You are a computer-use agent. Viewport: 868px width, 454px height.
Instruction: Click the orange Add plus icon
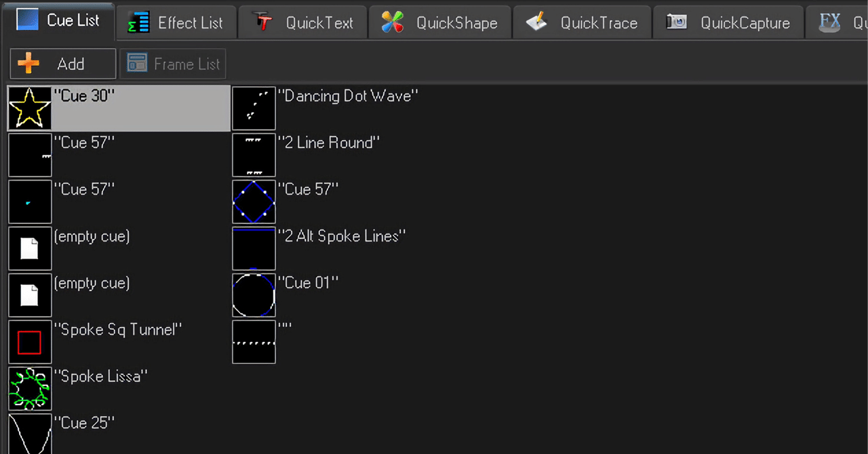click(x=28, y=63)
